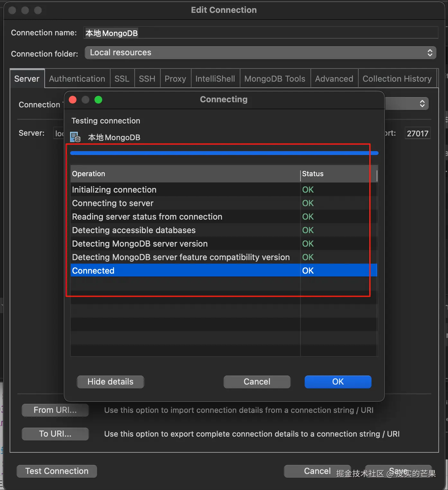The height and width of the screenshot is (490, 448).
Task: Switch to the Authentication tab
Action: pyautogui.click(x=77, y=78)
